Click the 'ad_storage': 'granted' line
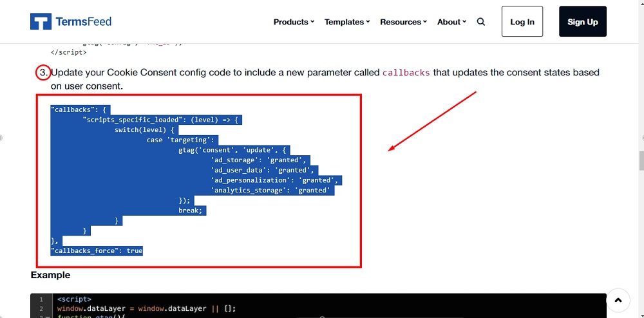Image resolution: width=644 pixels, height=318 pixels. point(258,160)
